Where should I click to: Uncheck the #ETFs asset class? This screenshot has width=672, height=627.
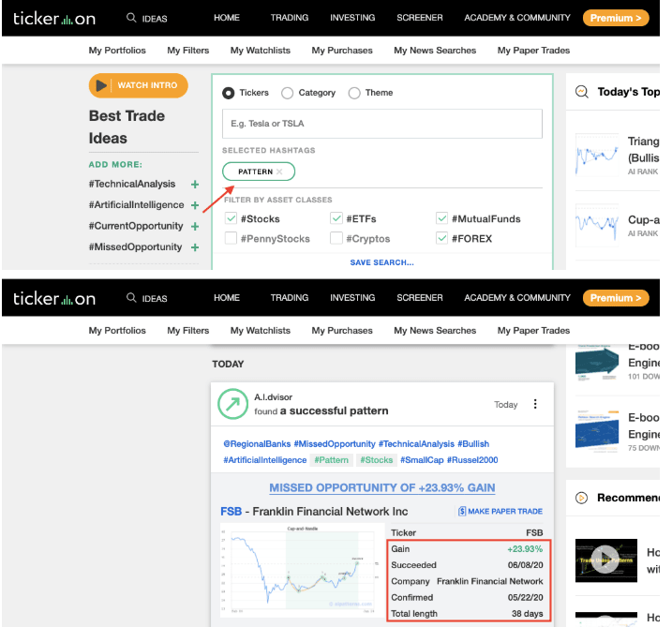[x=336, y=218]
